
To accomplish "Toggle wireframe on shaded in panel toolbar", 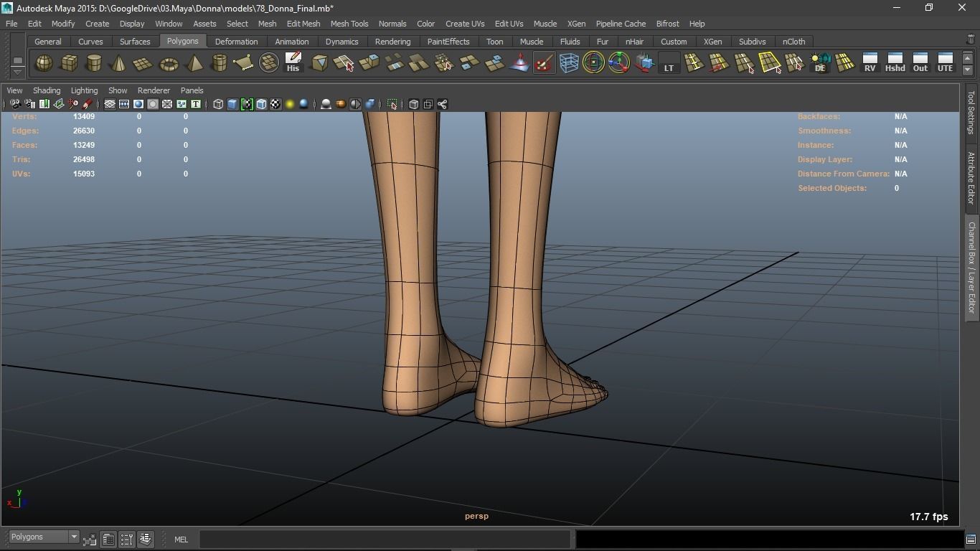I will tap(261, 105).
